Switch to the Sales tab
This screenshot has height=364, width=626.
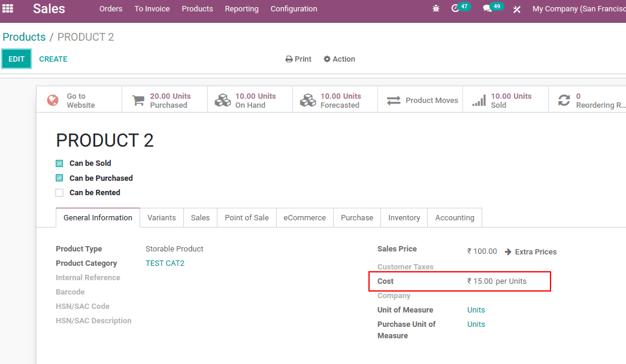point(200,217)
